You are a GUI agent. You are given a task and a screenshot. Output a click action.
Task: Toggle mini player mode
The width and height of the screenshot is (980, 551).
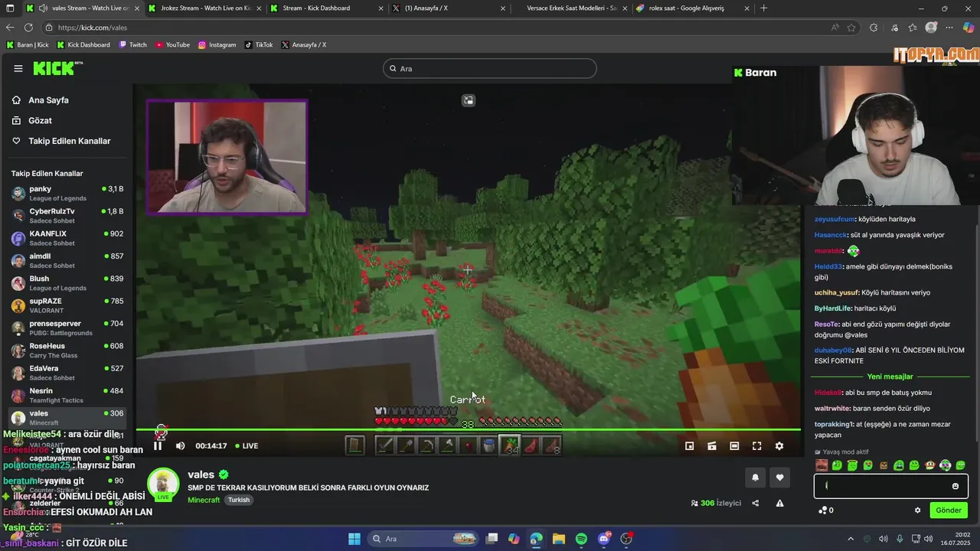click(689, 446)
